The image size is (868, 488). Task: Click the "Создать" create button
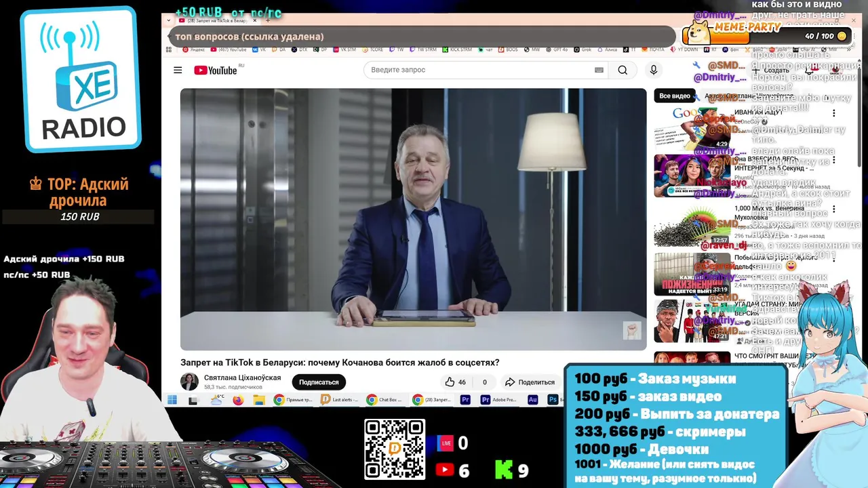(x=770, y=70)
